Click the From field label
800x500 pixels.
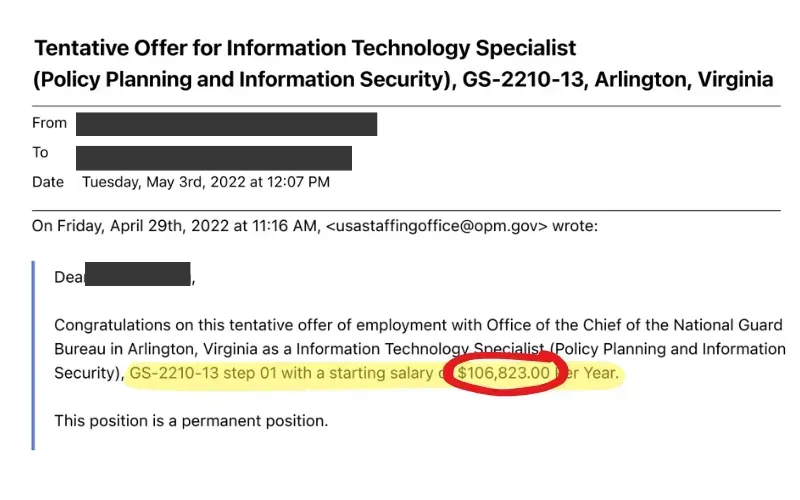click(49, 123)
